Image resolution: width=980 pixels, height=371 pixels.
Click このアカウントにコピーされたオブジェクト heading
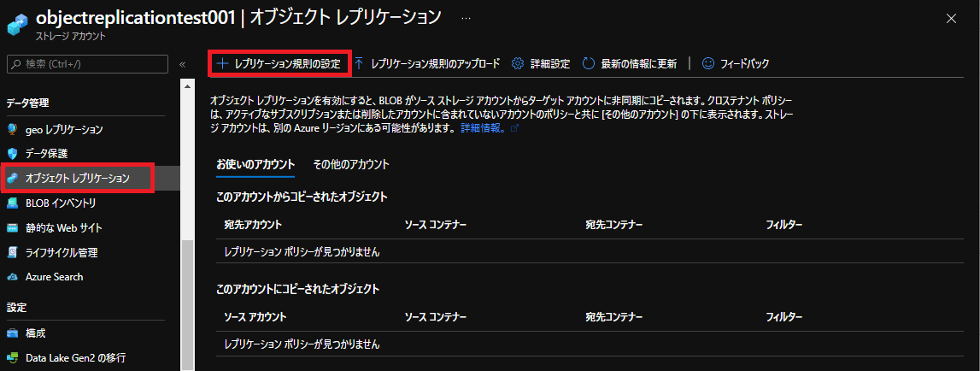point(297,289)
